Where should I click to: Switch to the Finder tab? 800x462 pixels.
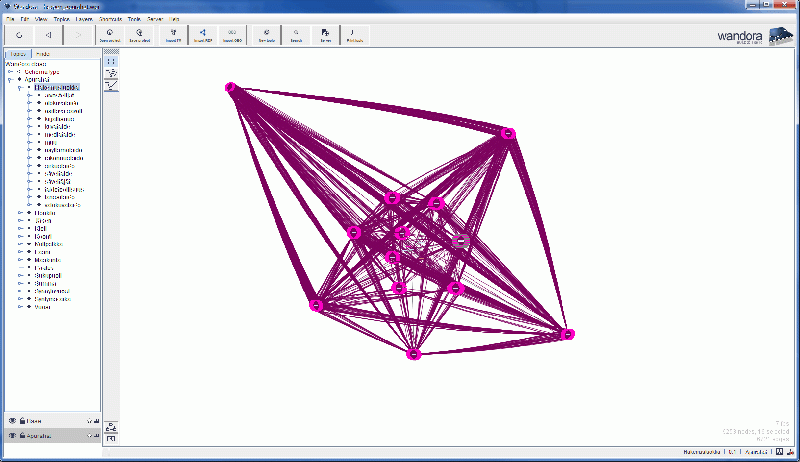[x=41, y=54]
